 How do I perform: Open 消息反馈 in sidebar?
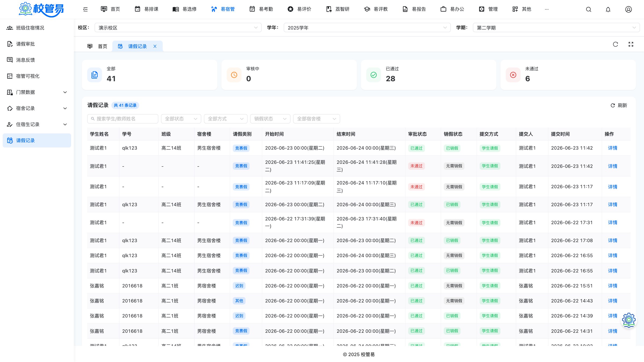tap(37, 60)
